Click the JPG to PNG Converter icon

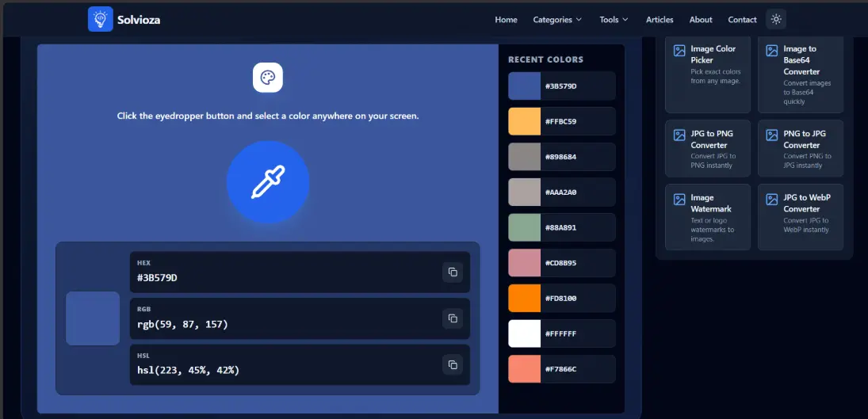tap(679, 135)
